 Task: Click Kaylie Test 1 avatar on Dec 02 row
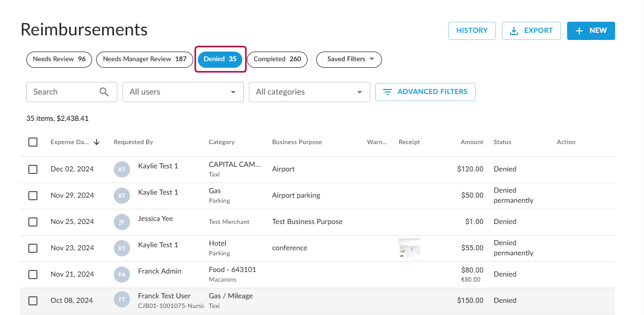pos(122,169)
